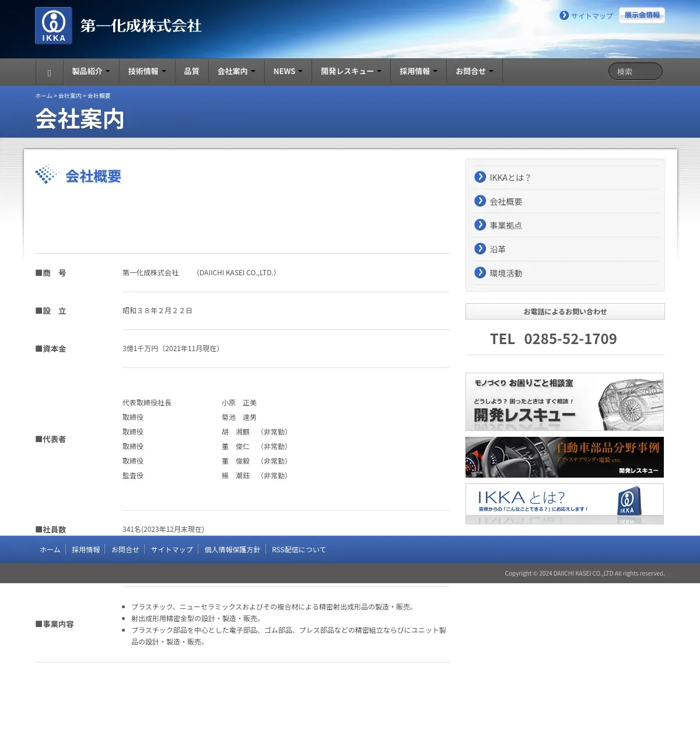The width and height of the screenshot is (700, 750).
Task: Click the ■事業内容 label
Action: click(54, 624)
